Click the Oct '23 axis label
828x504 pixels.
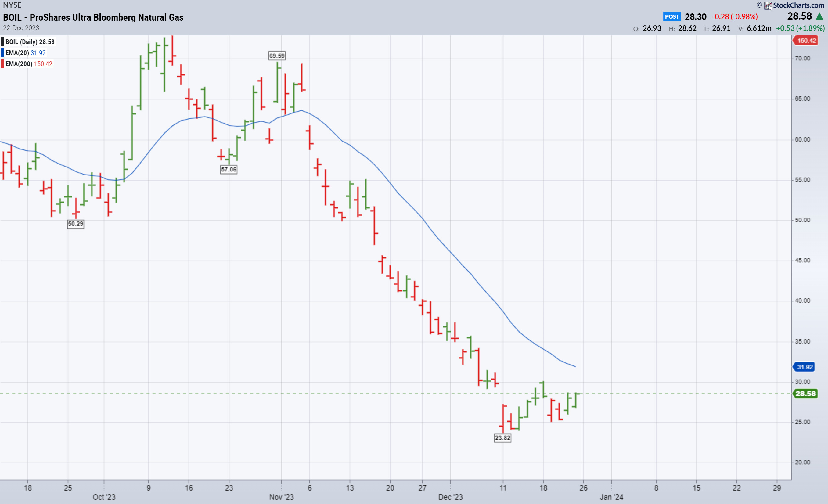(104, 497)
